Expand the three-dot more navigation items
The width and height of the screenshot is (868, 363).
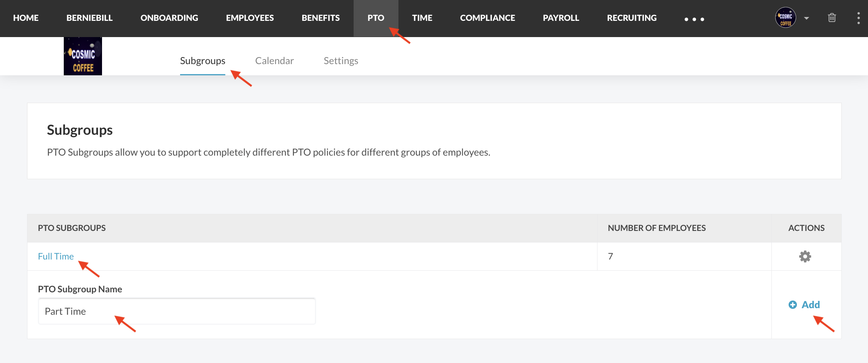694,19
